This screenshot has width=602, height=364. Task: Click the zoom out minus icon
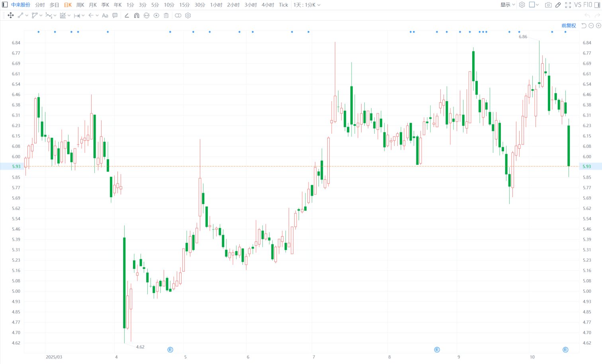(x=591, y=25)
